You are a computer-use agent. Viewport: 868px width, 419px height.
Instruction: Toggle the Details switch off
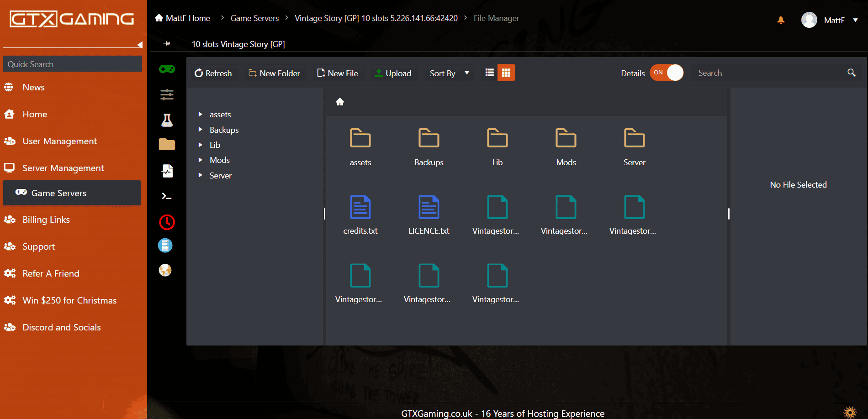click(667, 73)
